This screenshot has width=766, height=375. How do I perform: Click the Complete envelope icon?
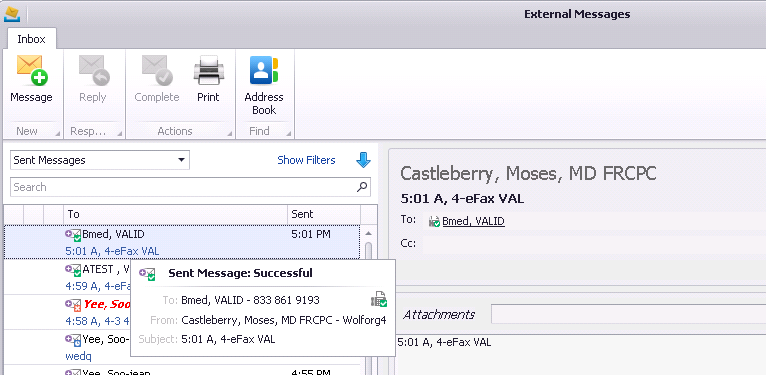coord(157,69)
